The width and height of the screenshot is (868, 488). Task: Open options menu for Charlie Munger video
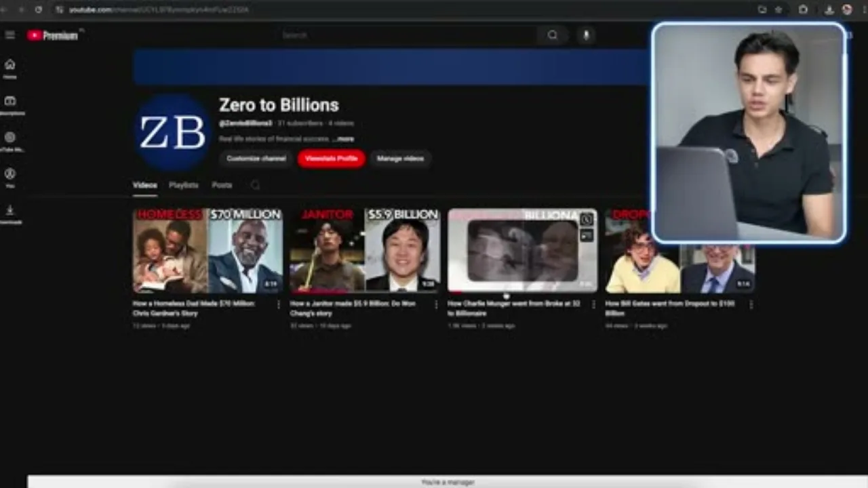593,305
